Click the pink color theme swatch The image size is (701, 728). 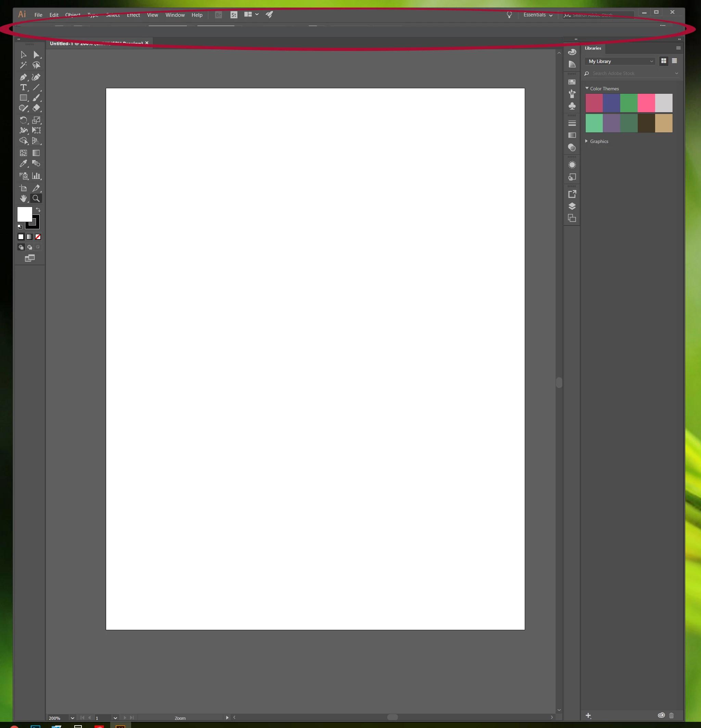pos(646,103)
